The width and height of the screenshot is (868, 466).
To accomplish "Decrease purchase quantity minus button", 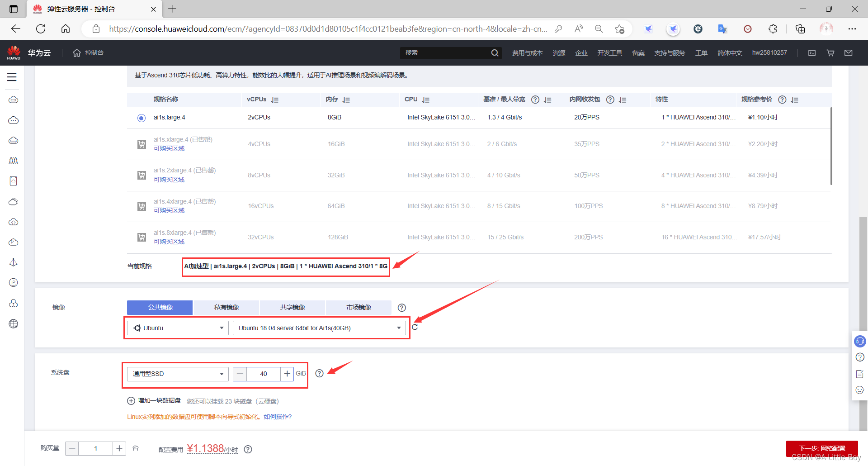I will [x=72, y=448].
